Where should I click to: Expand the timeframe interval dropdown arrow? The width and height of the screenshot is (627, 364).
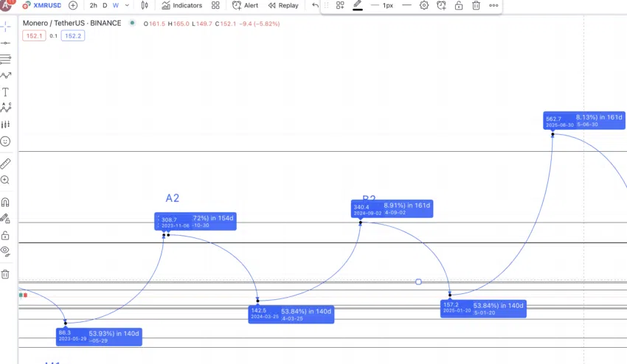tap(128, 5)
